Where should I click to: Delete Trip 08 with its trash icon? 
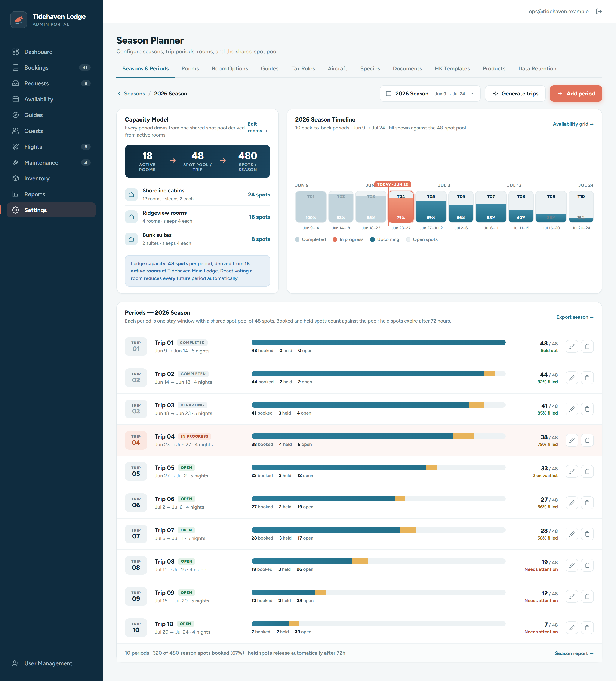tap(587, 565)
